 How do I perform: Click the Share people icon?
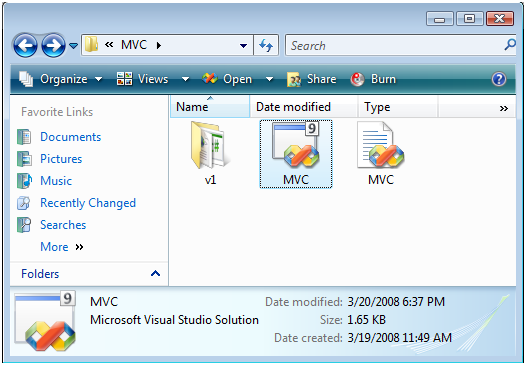click(x=294, y=80)
